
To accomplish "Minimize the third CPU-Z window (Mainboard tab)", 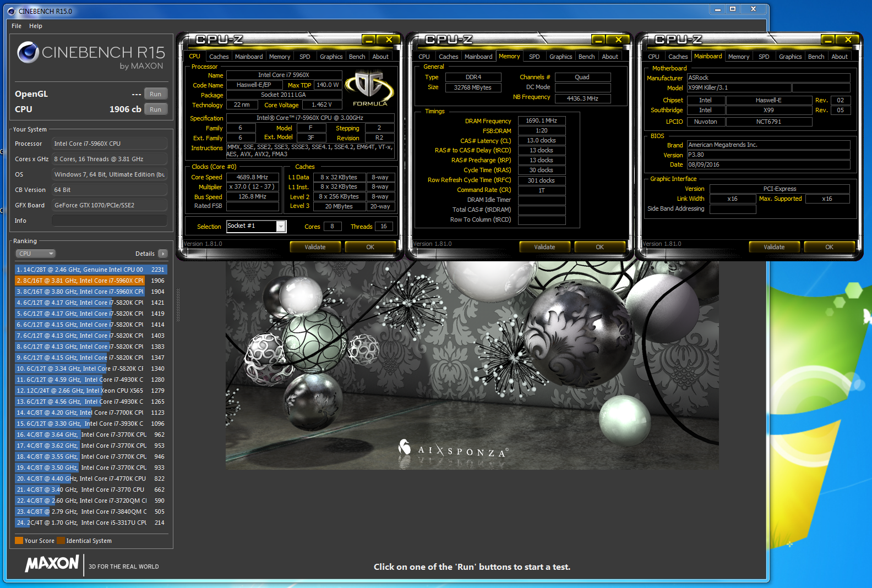I will 828,40.
